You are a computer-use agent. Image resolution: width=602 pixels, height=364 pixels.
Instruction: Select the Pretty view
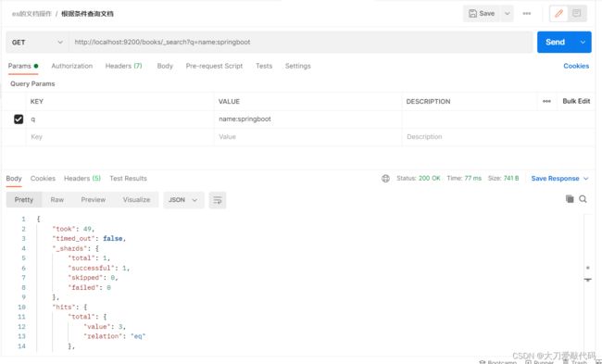point(24,200)
